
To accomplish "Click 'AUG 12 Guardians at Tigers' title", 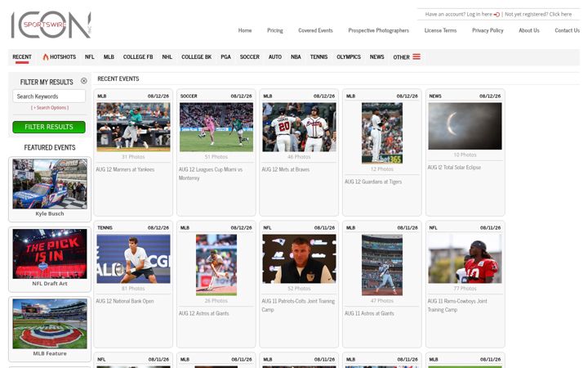I will 373,182.
